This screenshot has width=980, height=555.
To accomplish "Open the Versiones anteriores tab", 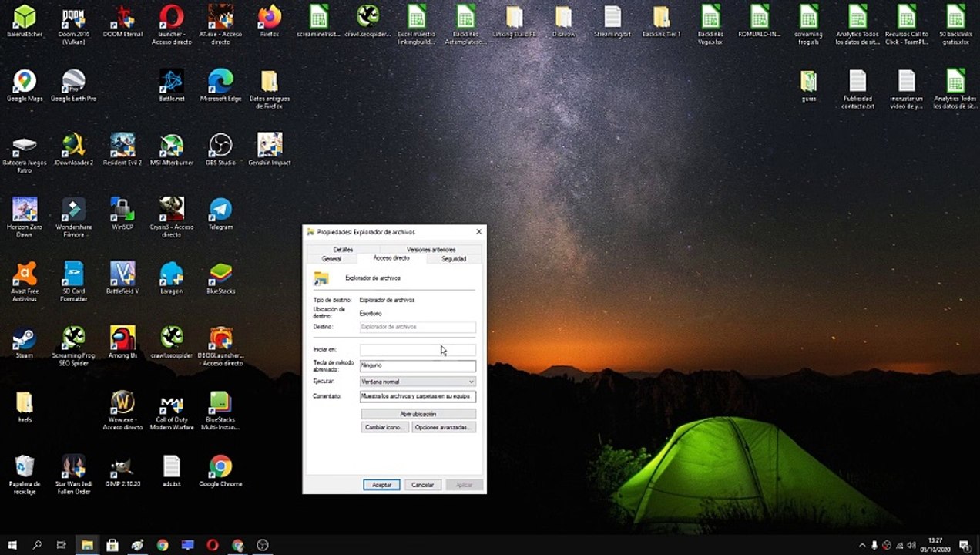I will 431,250.
